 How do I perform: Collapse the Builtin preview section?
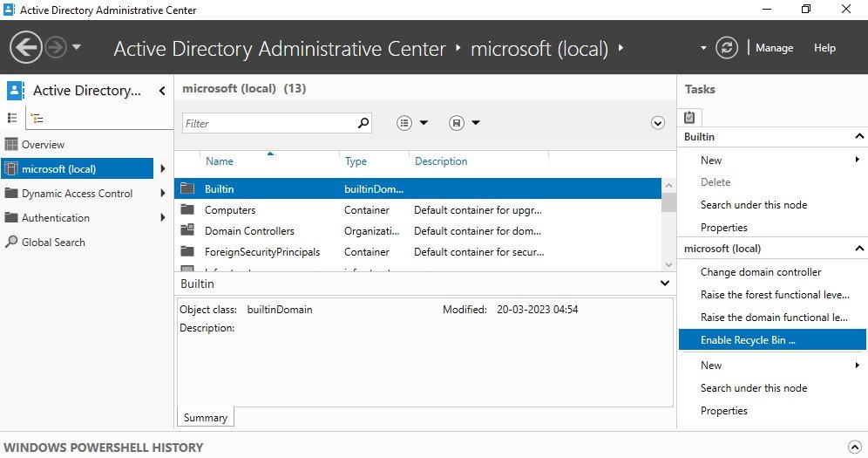pyautogui.click(x=665, y=284)
